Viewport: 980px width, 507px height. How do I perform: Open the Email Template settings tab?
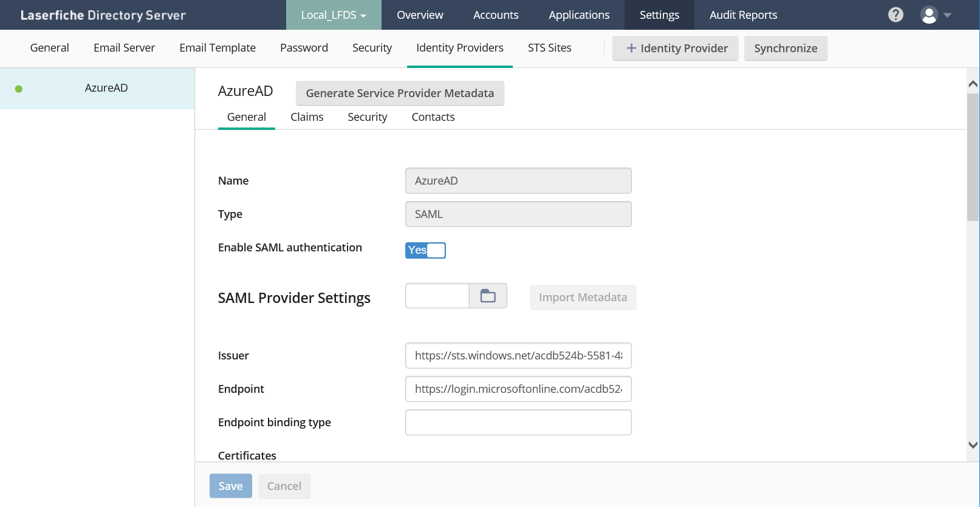coord(218,47)
